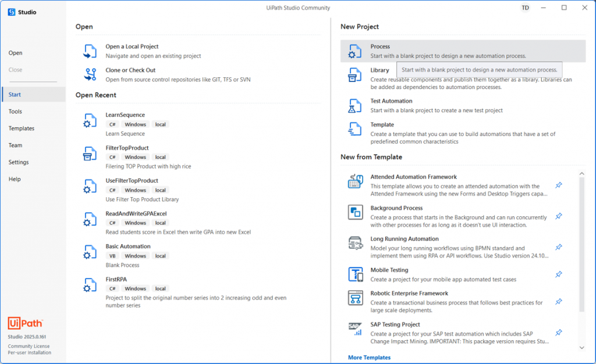Viewport: 596px width, 364px height.
Task: Select the Test Automation flask icon
Action: point(355,106)
